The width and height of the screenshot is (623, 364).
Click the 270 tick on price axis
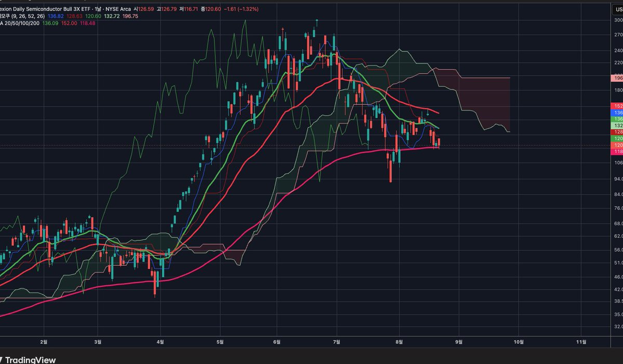[x=618, y=35]
